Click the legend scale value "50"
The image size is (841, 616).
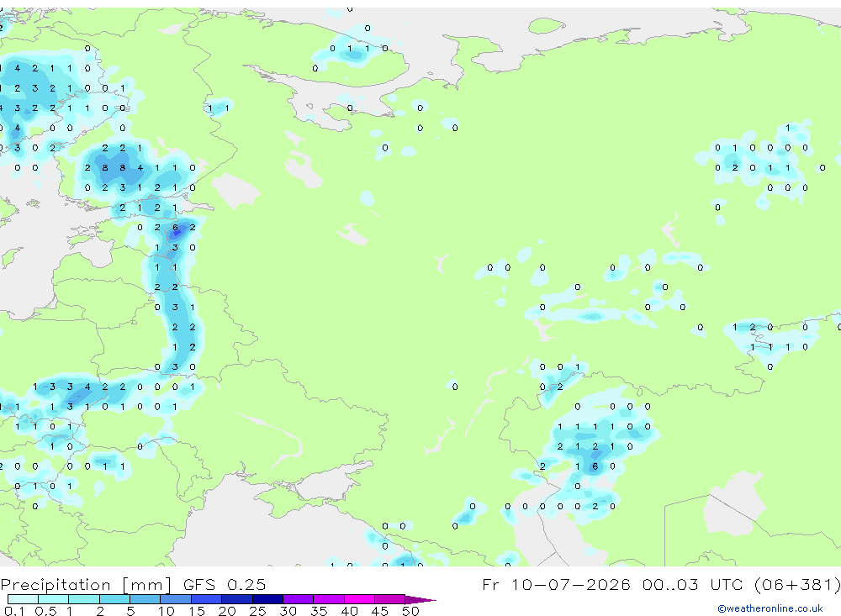(x=410, y=611)
